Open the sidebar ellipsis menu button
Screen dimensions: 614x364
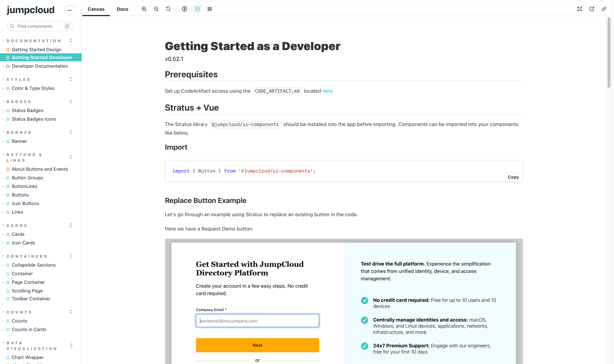coord(69,10)
